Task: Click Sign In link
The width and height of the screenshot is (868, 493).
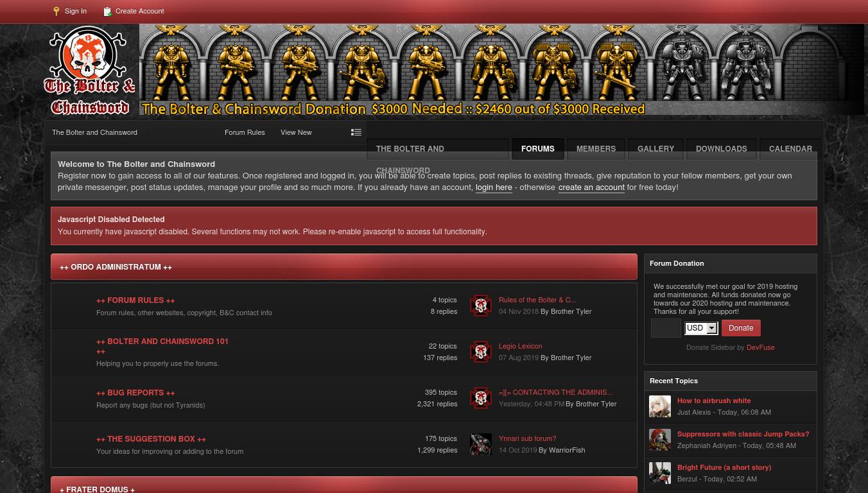Action: [76, 11]
